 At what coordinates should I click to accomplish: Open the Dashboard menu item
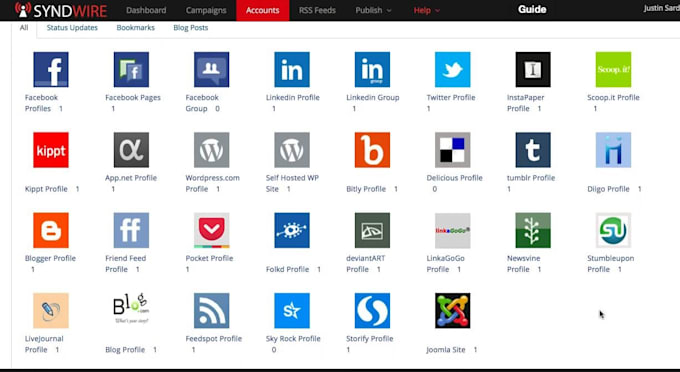pyautogui.click(x=146, y=10)
